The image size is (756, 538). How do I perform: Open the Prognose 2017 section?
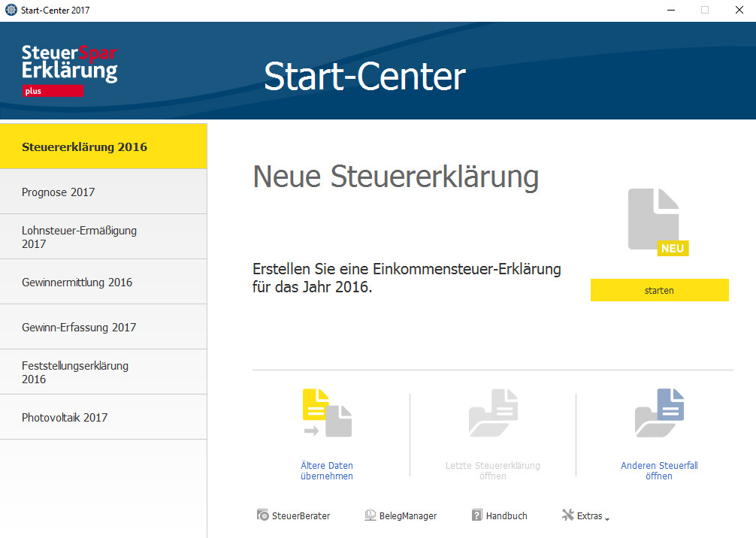(x=103, y=192)
